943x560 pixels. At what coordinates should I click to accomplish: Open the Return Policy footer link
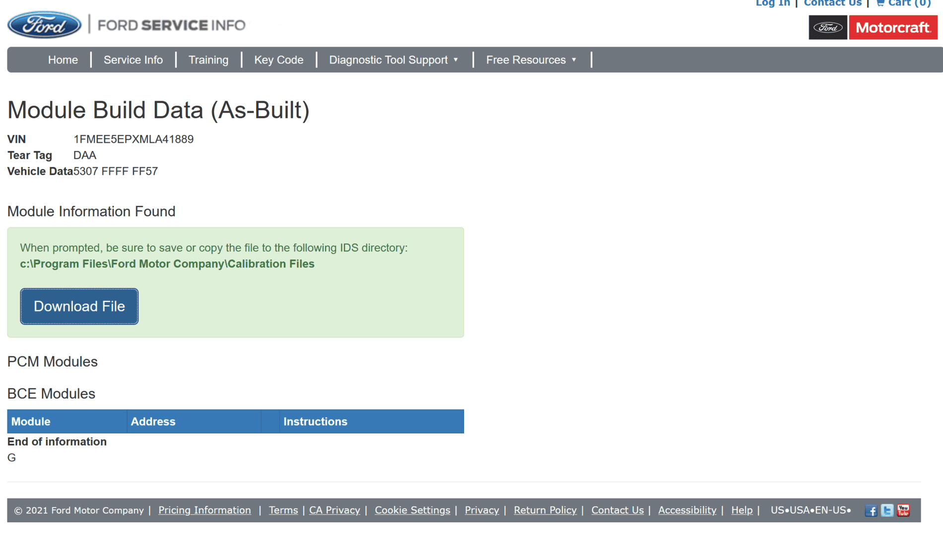pyautogui.click(x=545, y=510)
